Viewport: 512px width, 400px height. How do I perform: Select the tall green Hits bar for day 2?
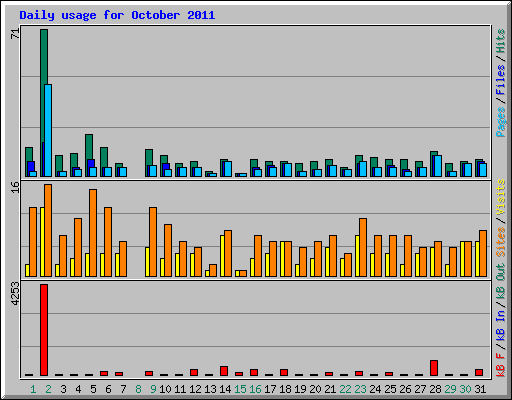[x=44, y=103]
